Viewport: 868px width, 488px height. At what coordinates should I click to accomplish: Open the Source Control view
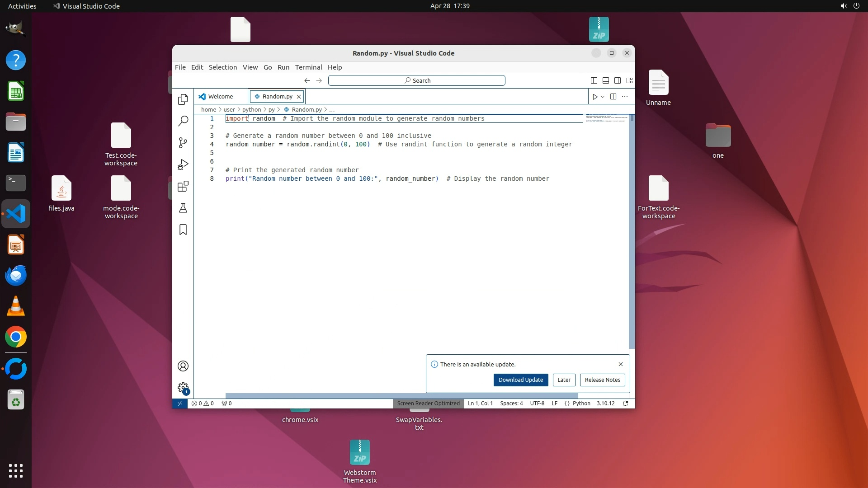(183, 143)
